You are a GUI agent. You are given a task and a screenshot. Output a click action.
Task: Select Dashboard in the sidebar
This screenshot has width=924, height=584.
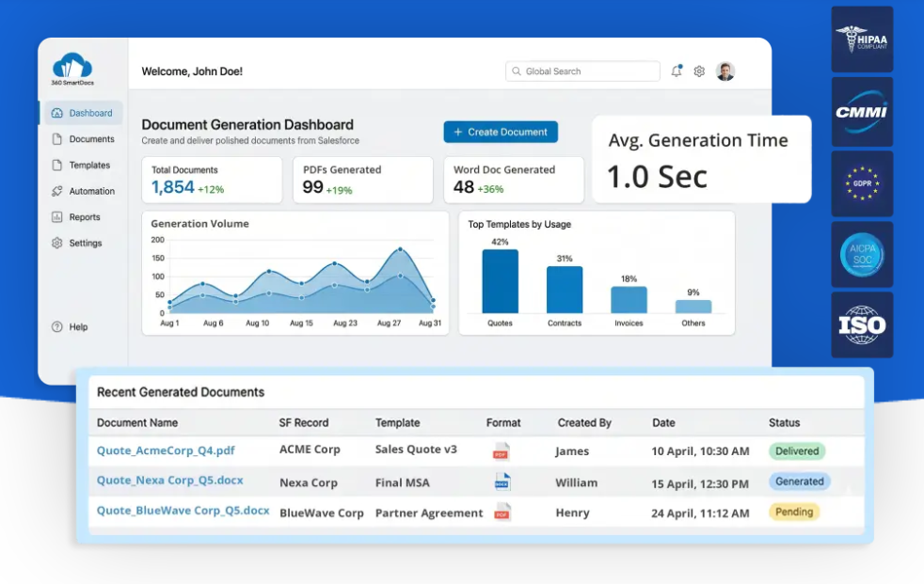[x=83, y=113]
